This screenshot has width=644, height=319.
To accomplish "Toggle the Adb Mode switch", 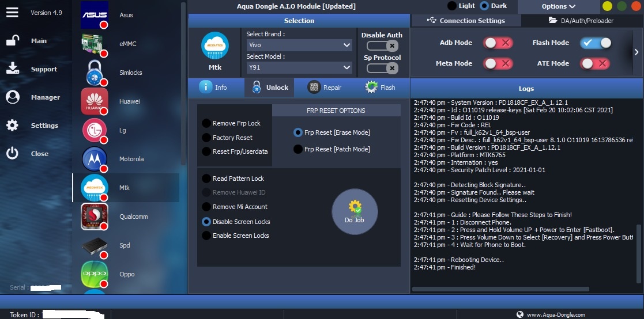I will (x=498, y=43).
